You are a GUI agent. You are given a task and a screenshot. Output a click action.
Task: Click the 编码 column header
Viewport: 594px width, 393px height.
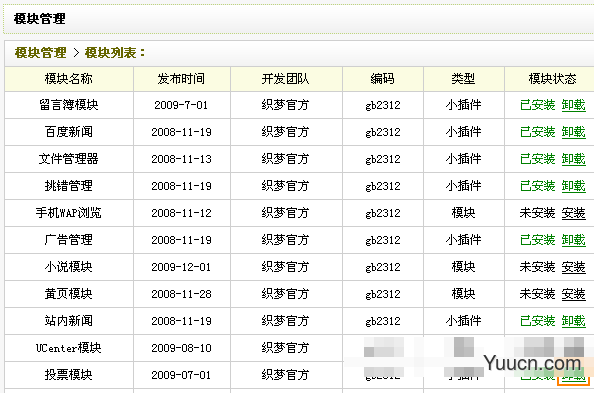point(383,79)
